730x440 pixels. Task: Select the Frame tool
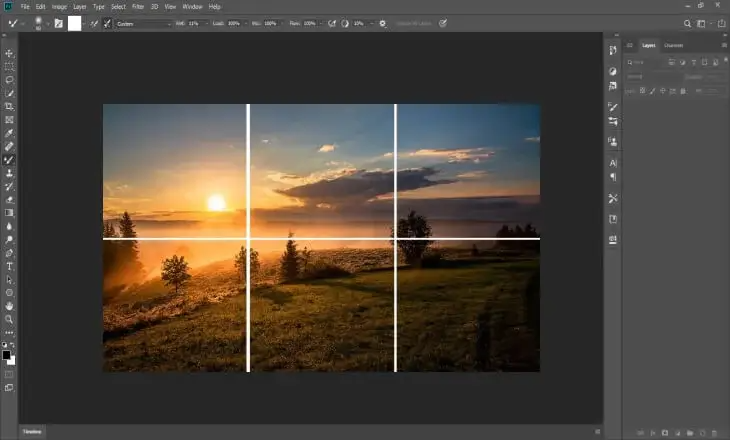(x=9, y=120)
